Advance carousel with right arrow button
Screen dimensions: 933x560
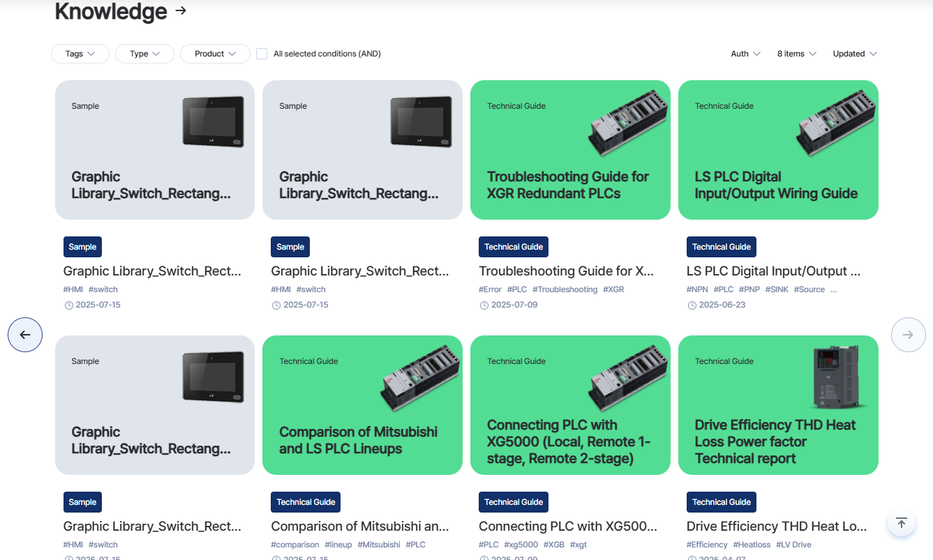point(908,335)
